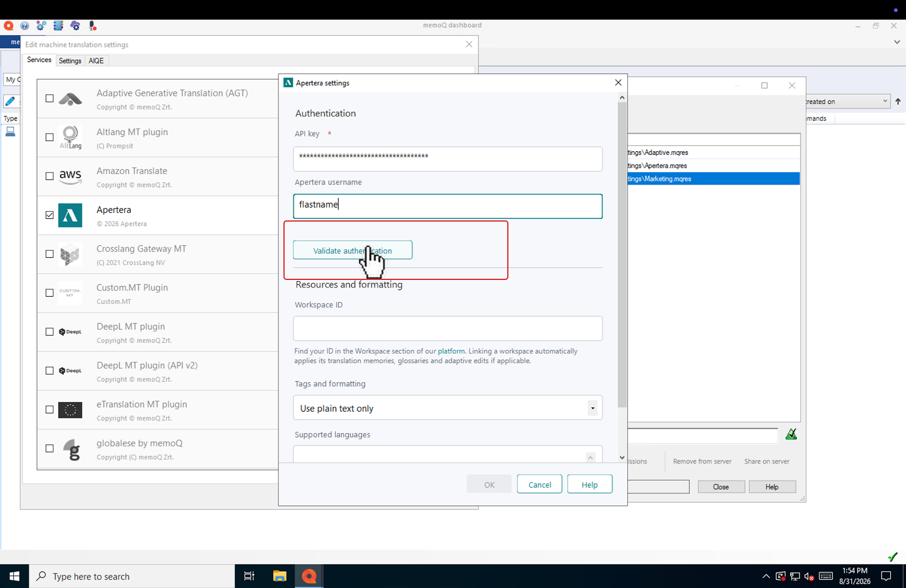
Task: Click the pencil edit icon on the left
Action: pos(10,101)
